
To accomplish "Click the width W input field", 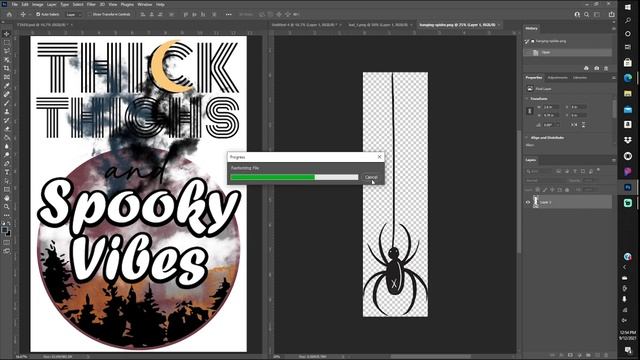I will pyautogui.click(x=552, y=107).
